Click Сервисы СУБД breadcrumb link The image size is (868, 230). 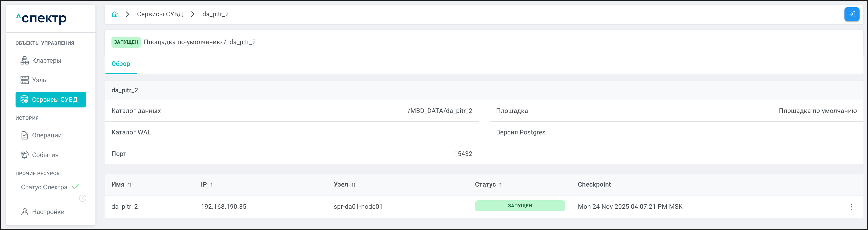[x=160, y=14]
